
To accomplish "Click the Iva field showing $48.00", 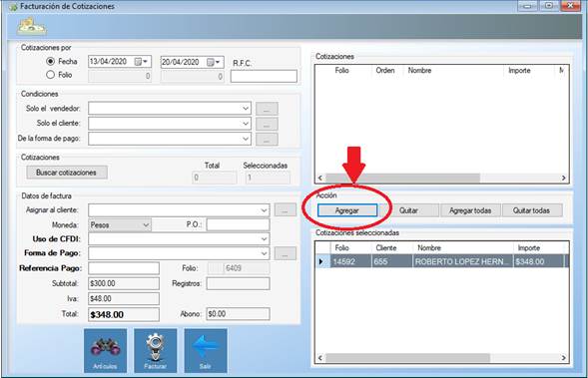I will tap(124, 298).
